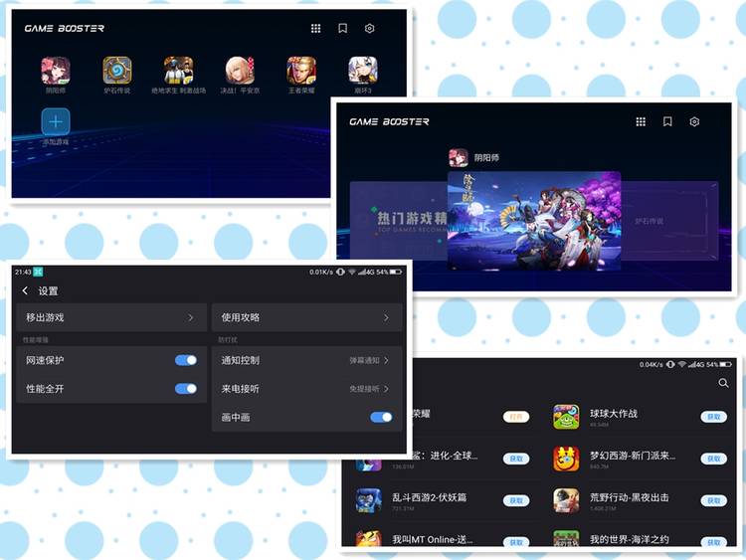Tap 打开 open button for 荣耀 game
The width and height of the screenshot is (746, 560).
coord(515,417)
